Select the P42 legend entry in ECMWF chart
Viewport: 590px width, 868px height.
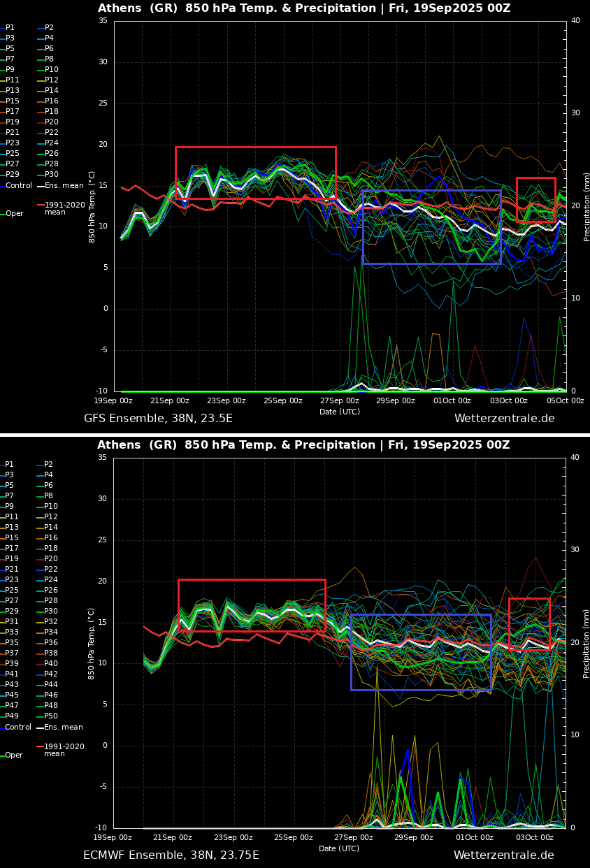(51, 674)
